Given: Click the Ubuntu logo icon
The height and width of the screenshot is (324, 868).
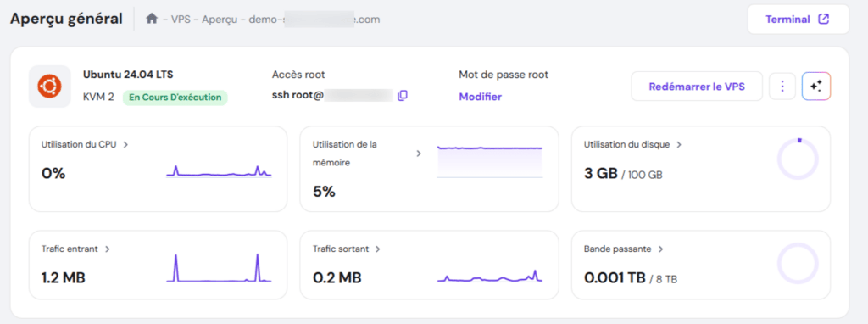Looking at the screenshot, I should point(50,87).
